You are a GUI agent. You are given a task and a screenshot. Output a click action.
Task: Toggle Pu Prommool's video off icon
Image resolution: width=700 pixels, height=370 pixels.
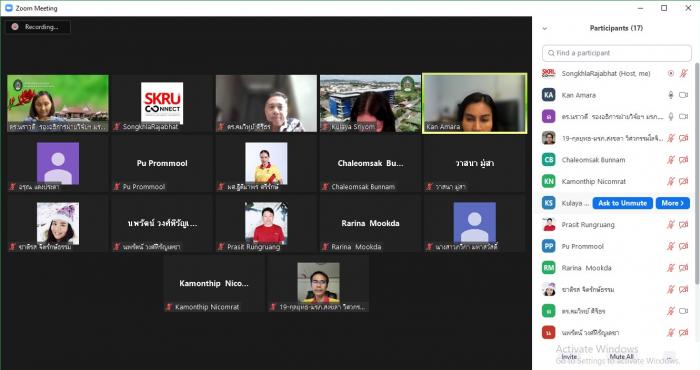click(x=683, y=246)
